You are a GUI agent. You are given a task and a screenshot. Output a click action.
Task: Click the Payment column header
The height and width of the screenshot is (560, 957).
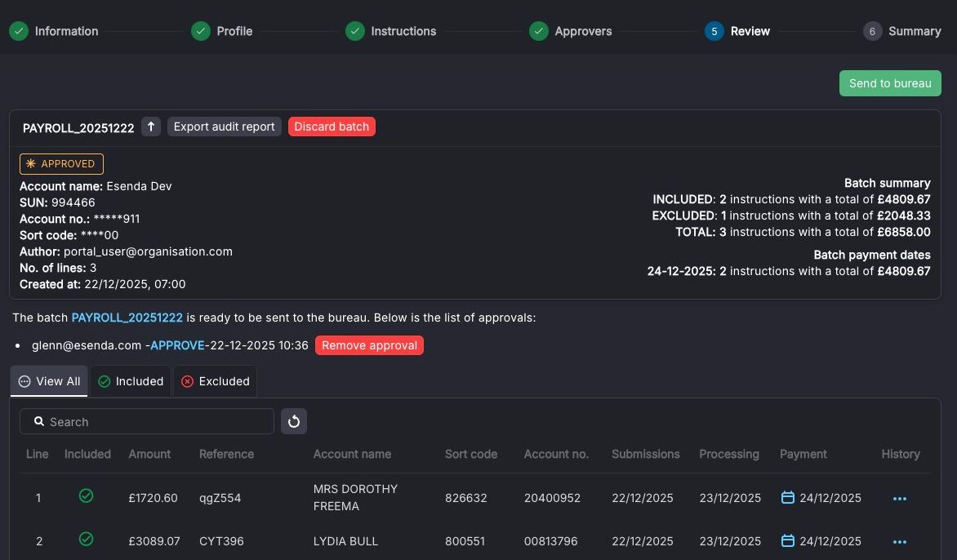(x=803, y=455)
